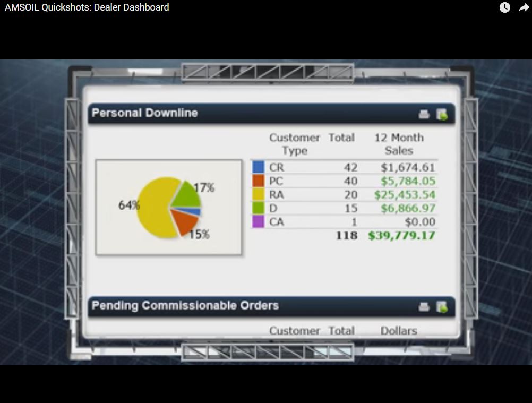Click the Watch Later clock icon
The width and height of the screenshot is (532, 403).
pyautogui.click(x=504, y=7)
